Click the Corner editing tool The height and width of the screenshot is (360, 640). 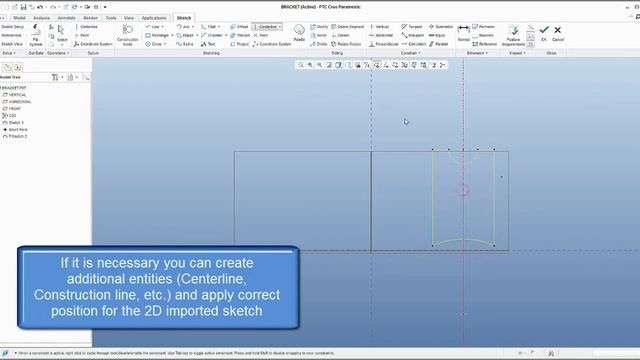(340, 36)
